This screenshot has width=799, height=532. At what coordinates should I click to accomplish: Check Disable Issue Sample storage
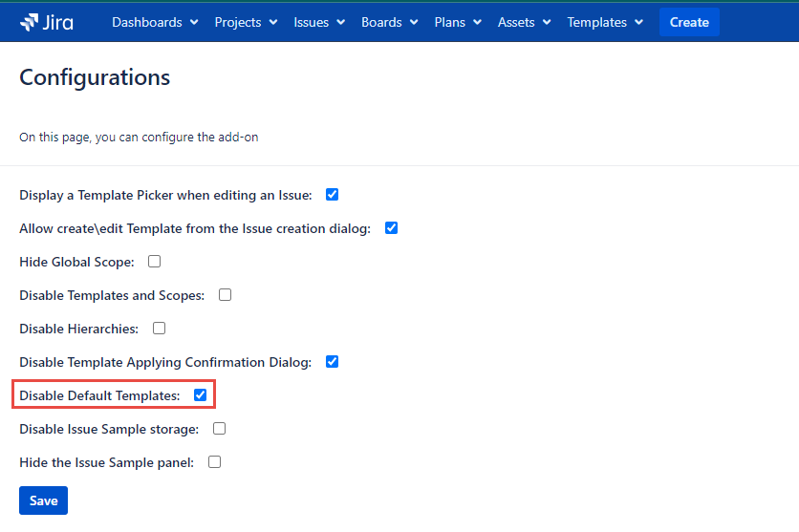click(x=220, y=429)
